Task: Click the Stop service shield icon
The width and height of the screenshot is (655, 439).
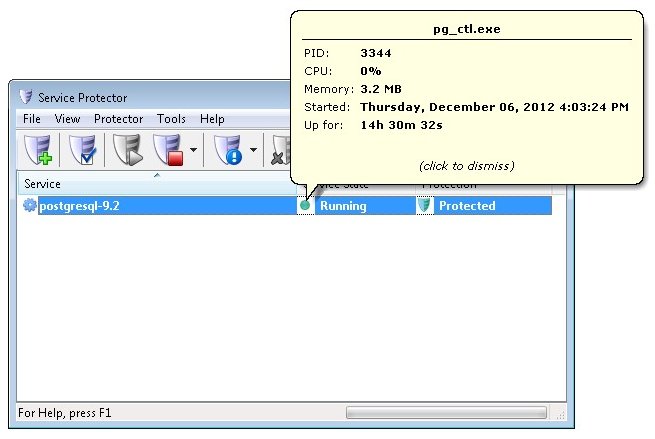Action: click(x=168, y=150)
